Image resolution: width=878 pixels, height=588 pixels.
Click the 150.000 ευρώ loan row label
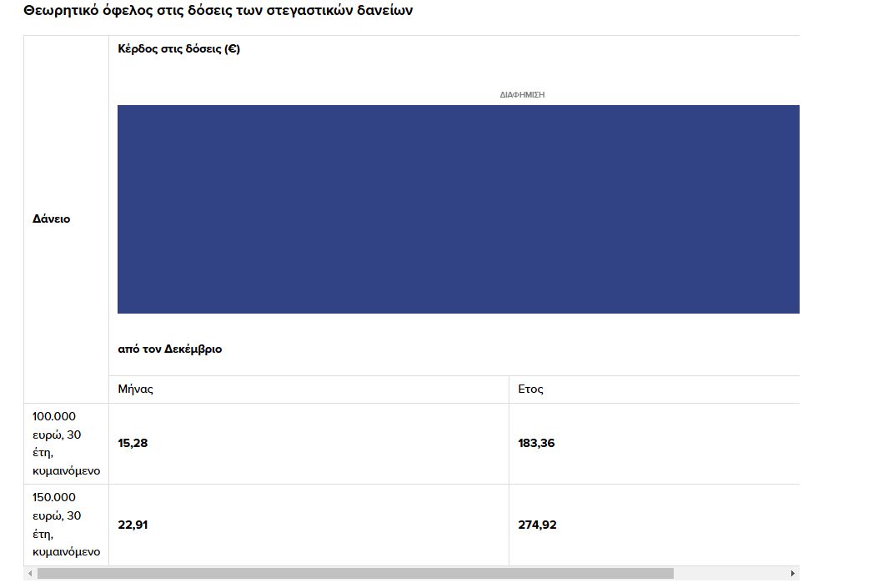tap(66, 525)
